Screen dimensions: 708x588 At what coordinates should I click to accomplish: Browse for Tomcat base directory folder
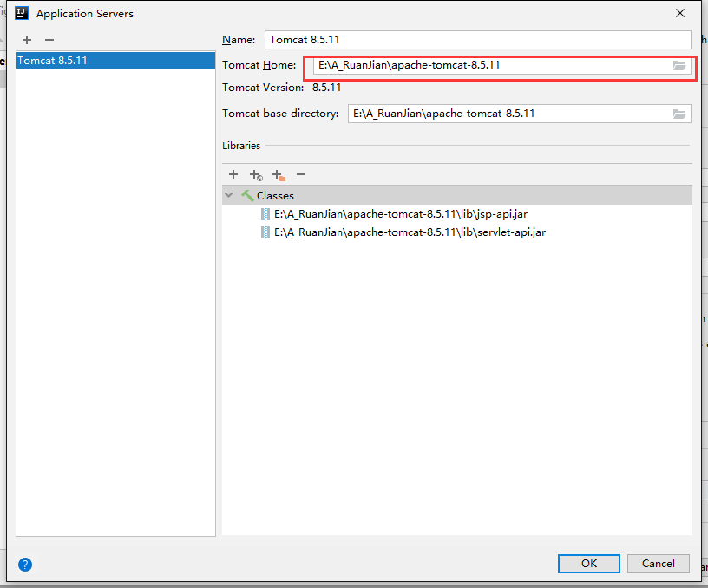679,114
